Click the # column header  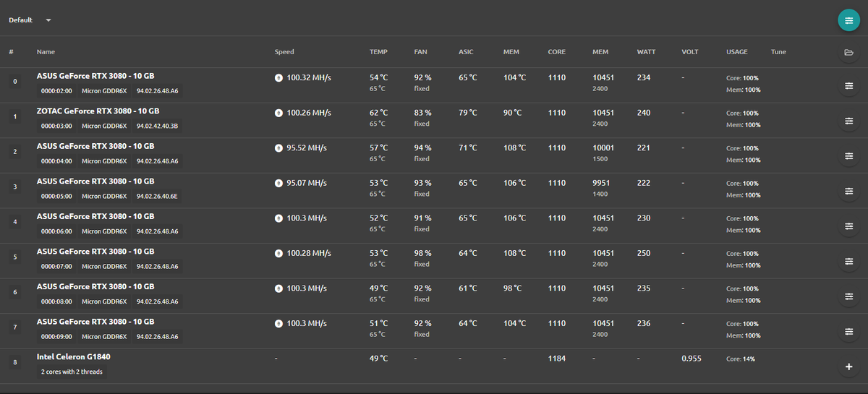coord(11,52)
